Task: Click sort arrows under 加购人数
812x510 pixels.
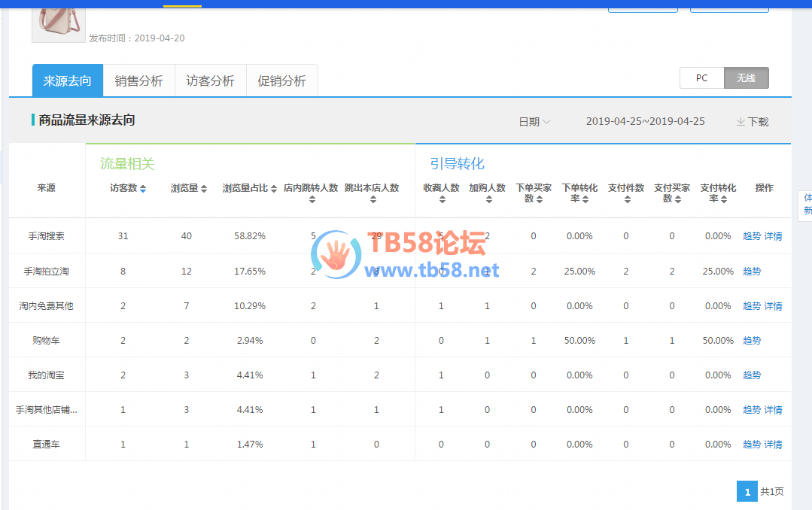Action: [x=487, y=199]
